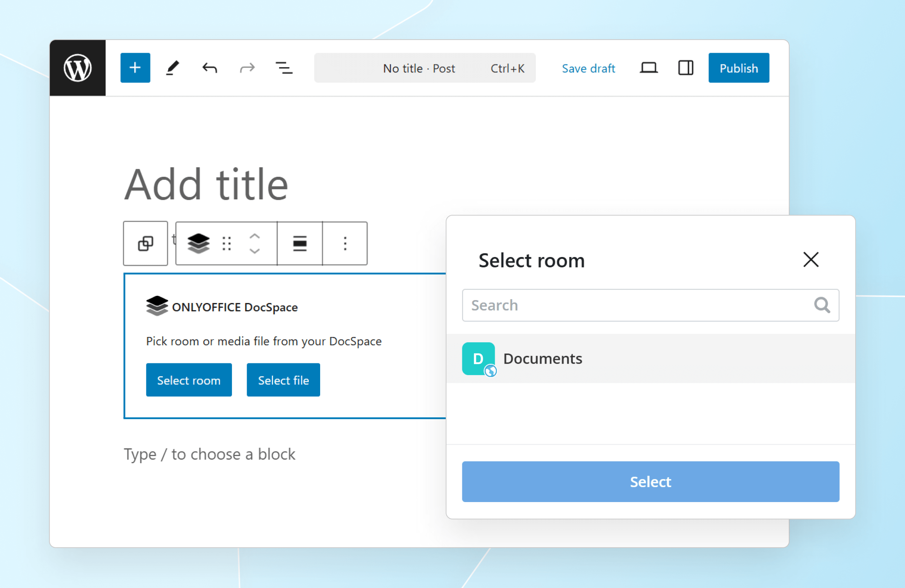The width and height of the screenshot is (905, 588).
Task: Select the parent block icon in block toolbar
Action: [145, 243]
